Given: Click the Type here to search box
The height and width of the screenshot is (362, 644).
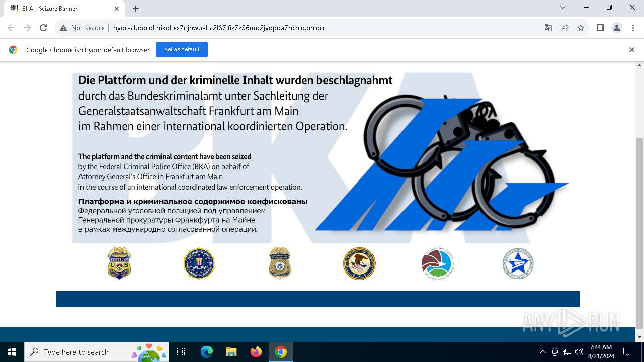Looking at the screenshot, I should [97, 352].
